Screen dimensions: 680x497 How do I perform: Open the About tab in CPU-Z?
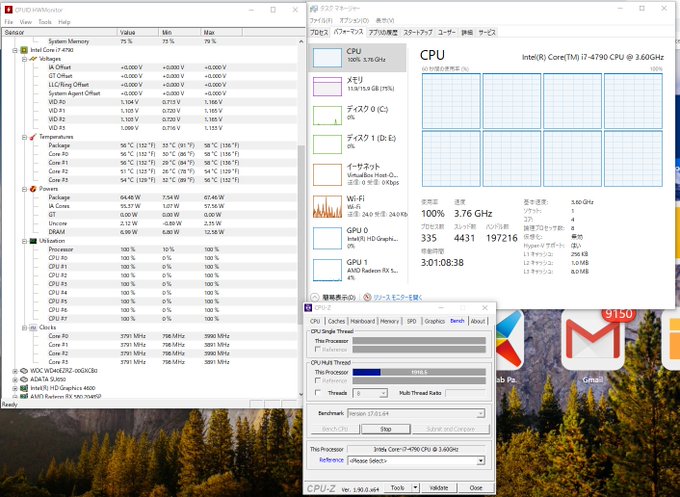click(x=478, y=321)
